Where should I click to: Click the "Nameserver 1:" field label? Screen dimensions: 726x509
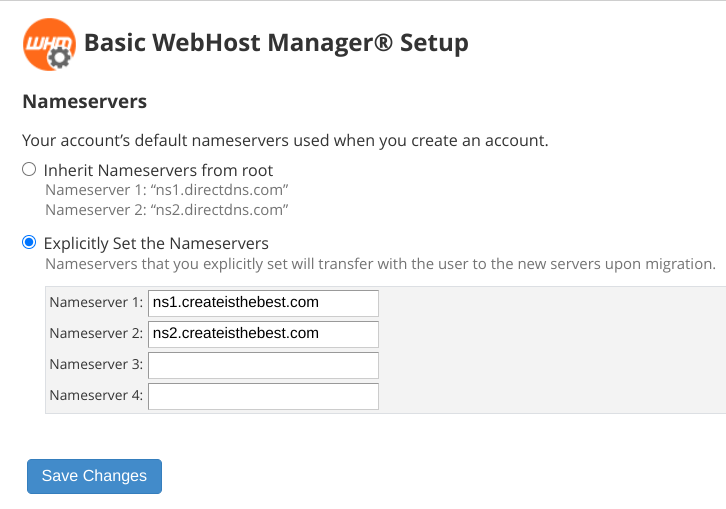(96, 303)
